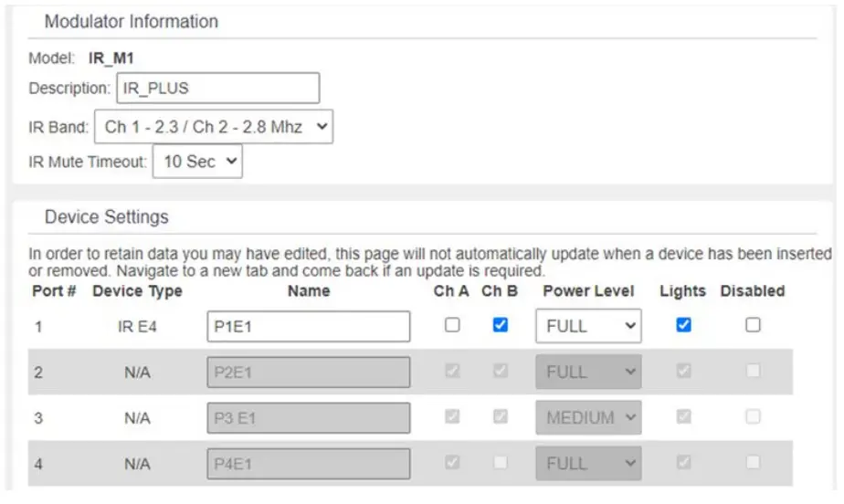Open the IR Band dropdown
Screen dimensions: 844x504
[x=214, y=127]
